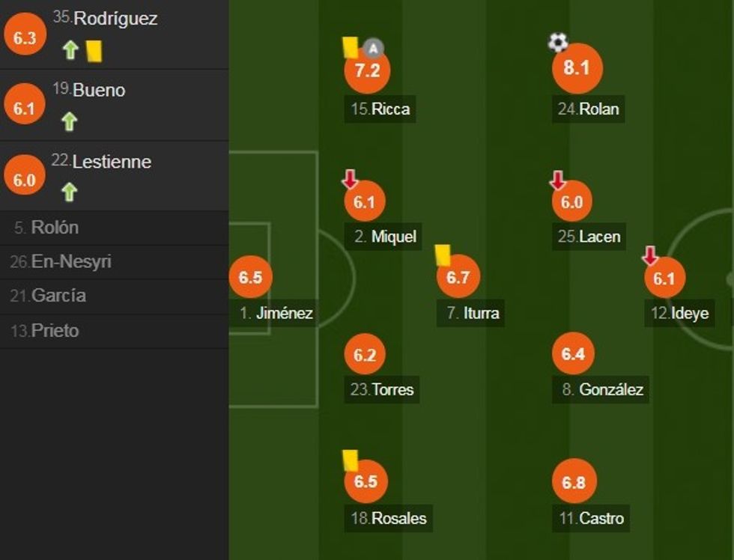Click Rodríguez's green substituted-on arrow
Viewport: 734px width, 560px height.
(70, 50)
